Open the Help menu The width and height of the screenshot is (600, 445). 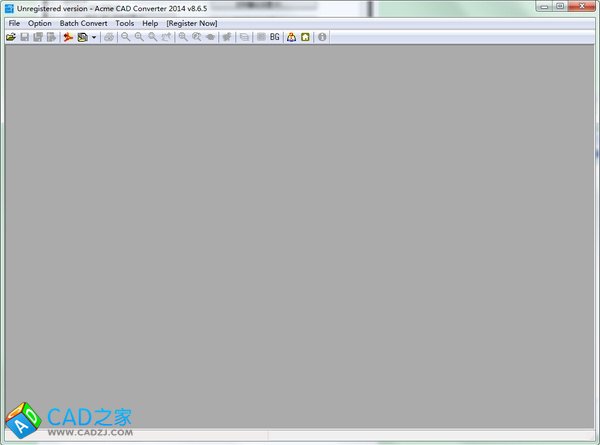150,23
